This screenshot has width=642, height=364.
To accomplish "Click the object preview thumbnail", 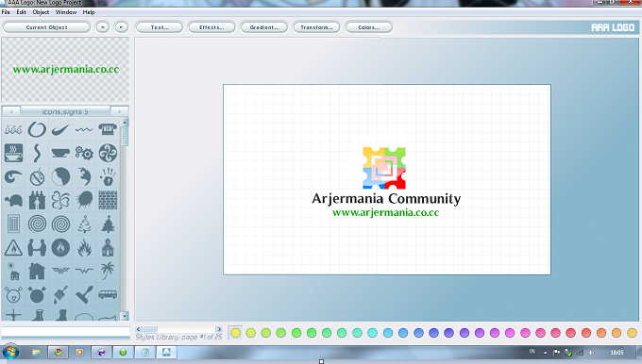I will (65, 70).
